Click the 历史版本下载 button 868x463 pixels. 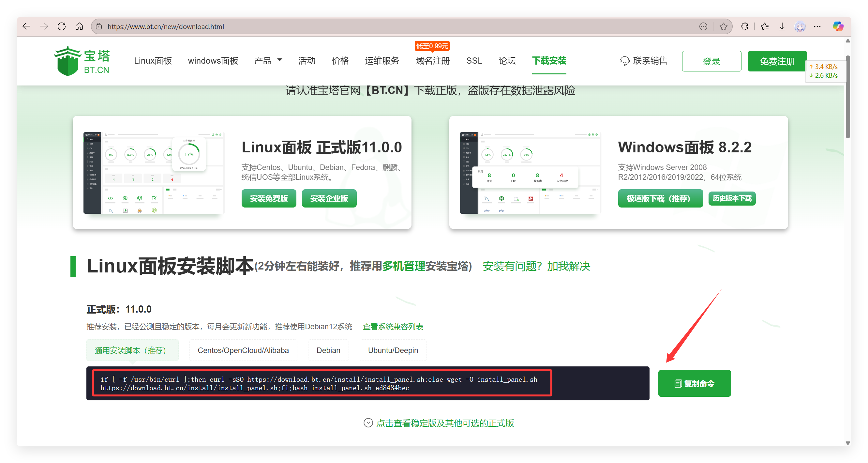(x=732, y=198)
